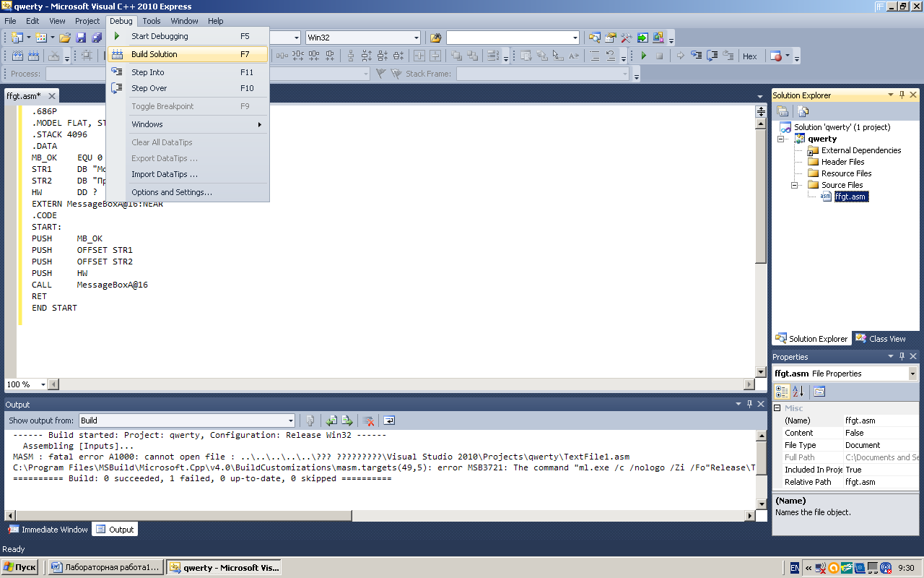
Task: Click the Find in Files icon
Action: point(435,38)
